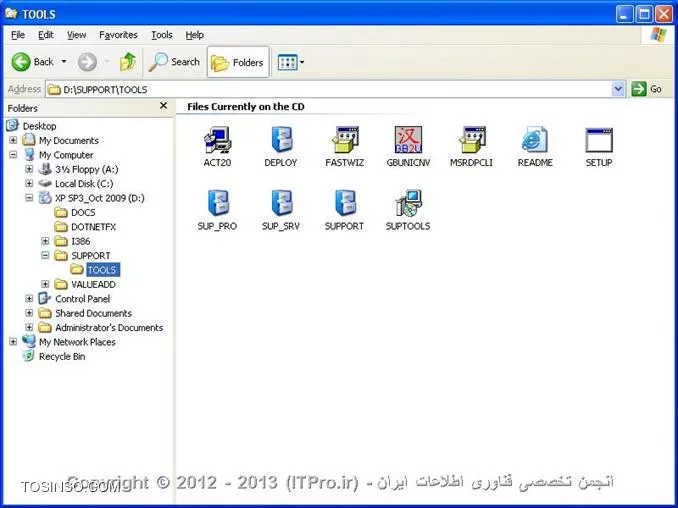The height and width of the screenshot is (508, 678).
Task: Expand the My Network Places node
Action: pyautogui.click(x=13, y=342)
